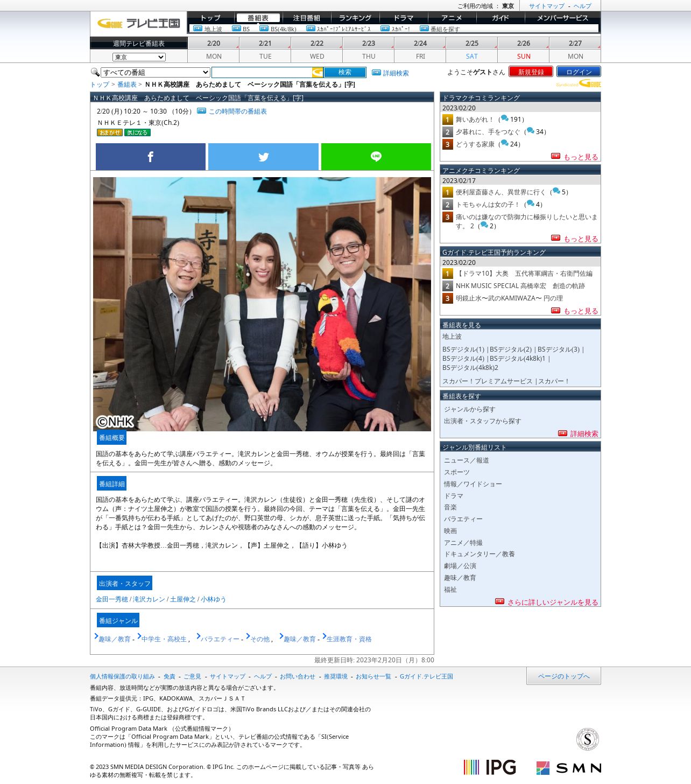691x784 pixels.
Task: Open the ランキング menu tab
Action: click(x=355, y=18)
